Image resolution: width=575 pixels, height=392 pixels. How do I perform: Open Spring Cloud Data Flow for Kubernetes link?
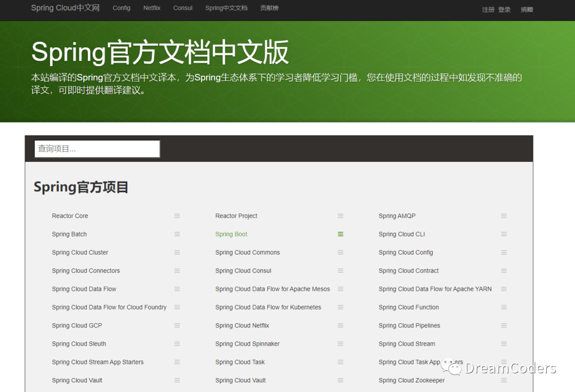(268, 307)
